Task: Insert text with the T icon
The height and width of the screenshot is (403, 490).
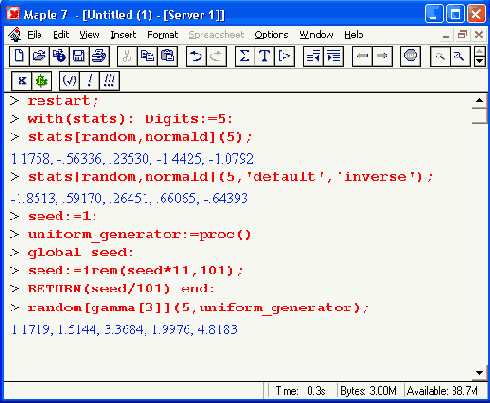Action: click(x=265, y=56)
